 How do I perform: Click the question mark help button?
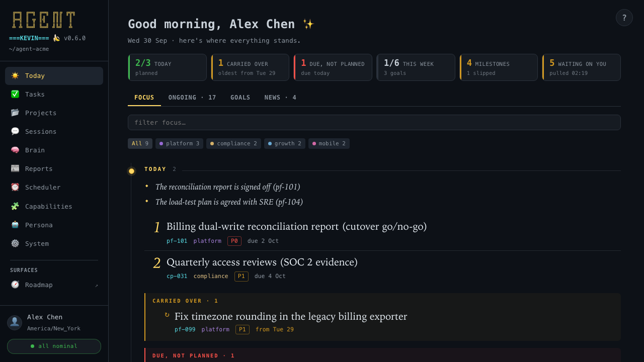[x=624, y=18]
